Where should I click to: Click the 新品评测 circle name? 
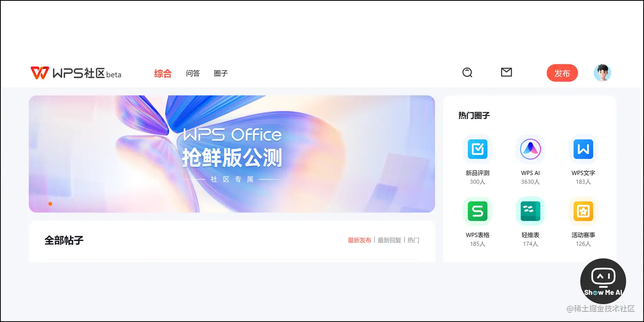pos(477,173)
